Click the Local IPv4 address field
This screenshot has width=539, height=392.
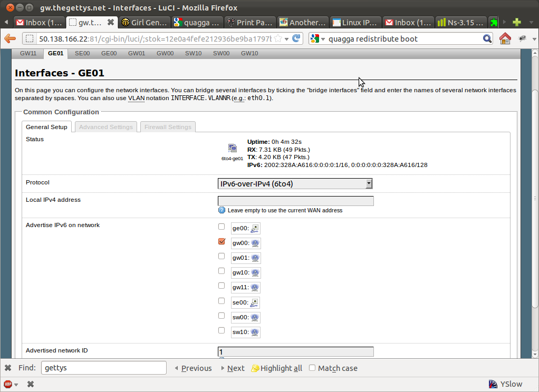[x=296, y=201]
